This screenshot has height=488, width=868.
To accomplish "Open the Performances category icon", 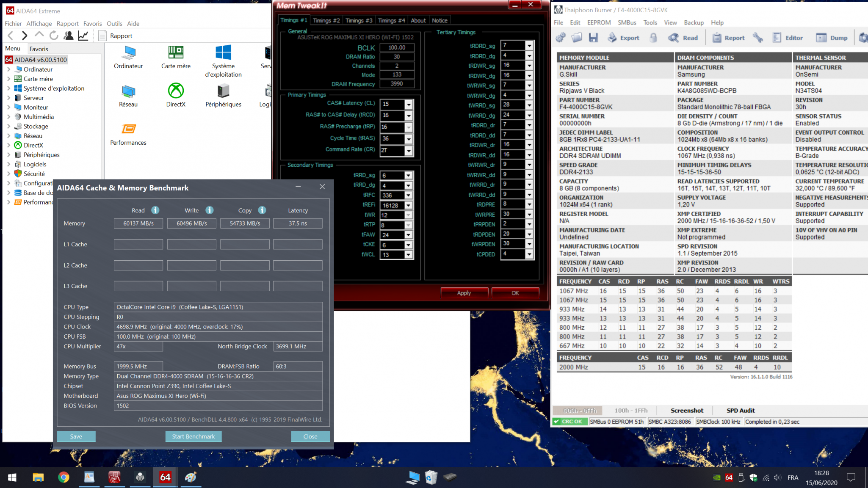I will 128,134.
